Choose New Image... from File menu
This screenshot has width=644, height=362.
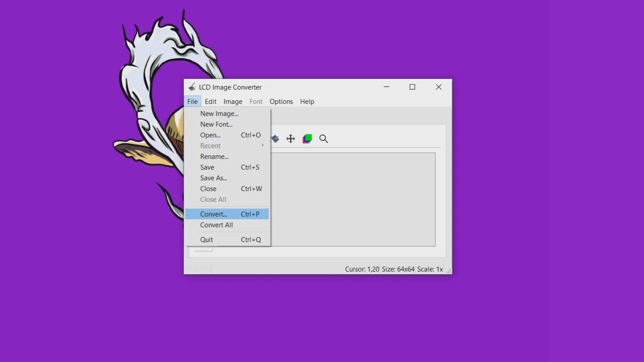click(227, 114)
